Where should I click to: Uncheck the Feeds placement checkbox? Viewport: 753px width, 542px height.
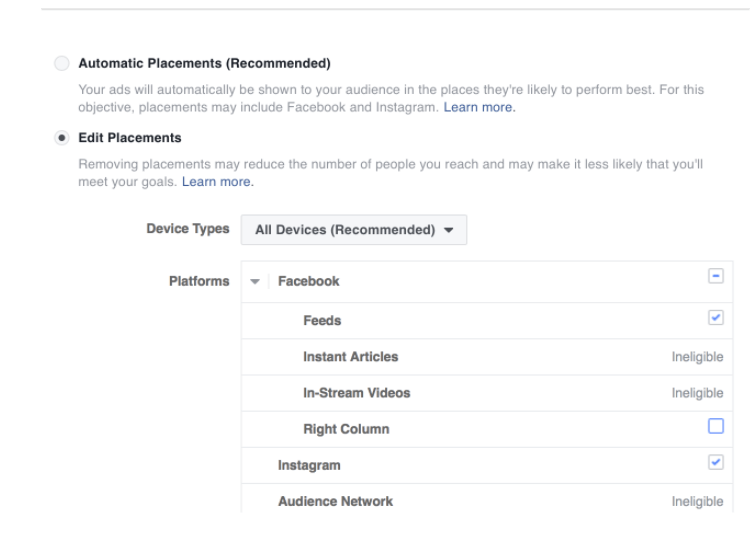[x=716, y=317]
